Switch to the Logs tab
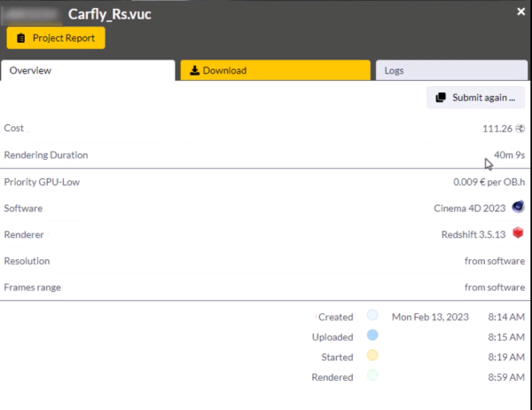 tap(452, 71)
